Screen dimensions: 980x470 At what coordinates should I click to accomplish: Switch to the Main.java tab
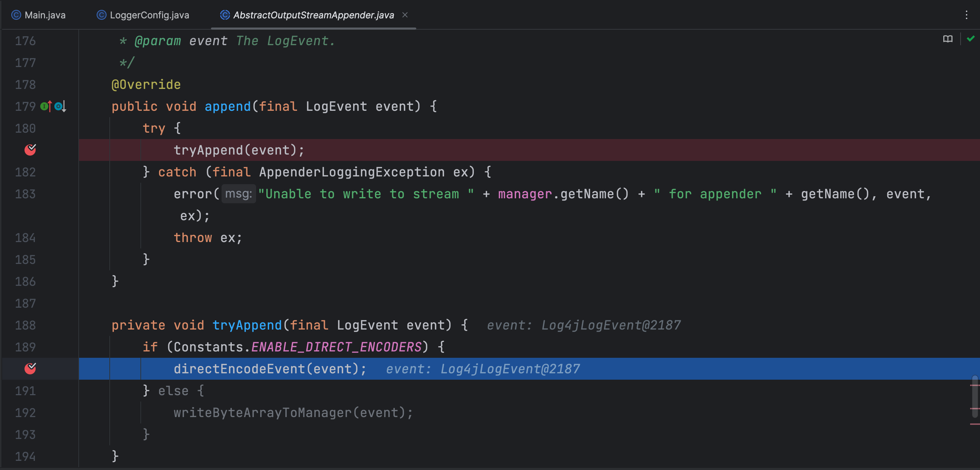pyautogui.click(x=38, y=15)
